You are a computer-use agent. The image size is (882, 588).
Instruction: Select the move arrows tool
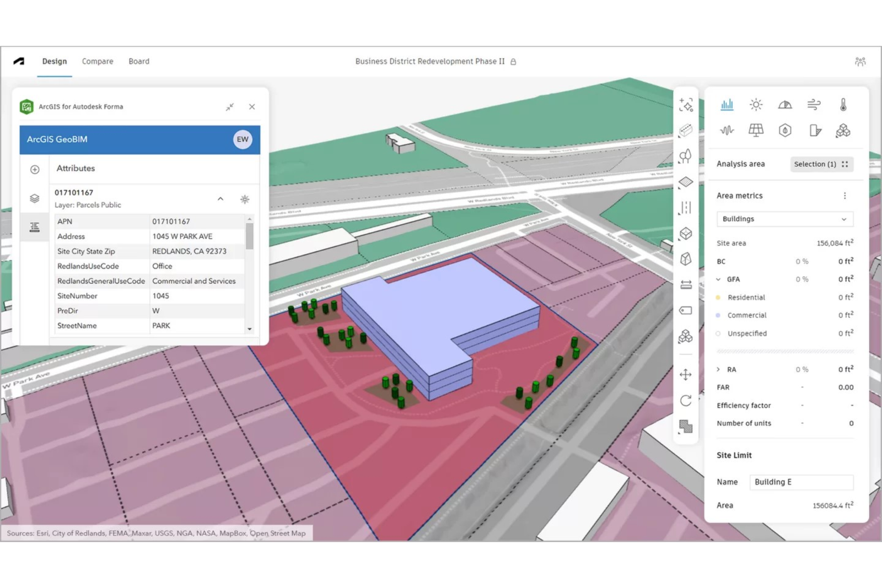click(x=686, y=375)
